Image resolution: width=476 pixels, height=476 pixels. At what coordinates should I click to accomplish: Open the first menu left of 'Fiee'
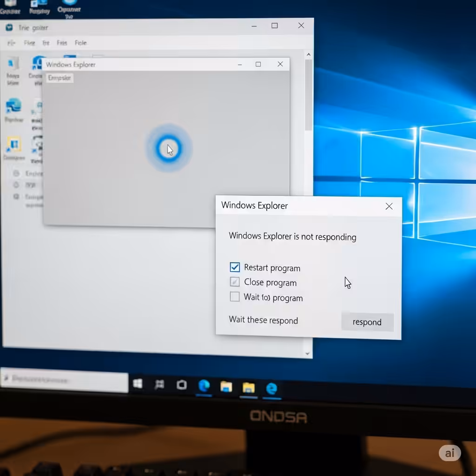point(11,43)
